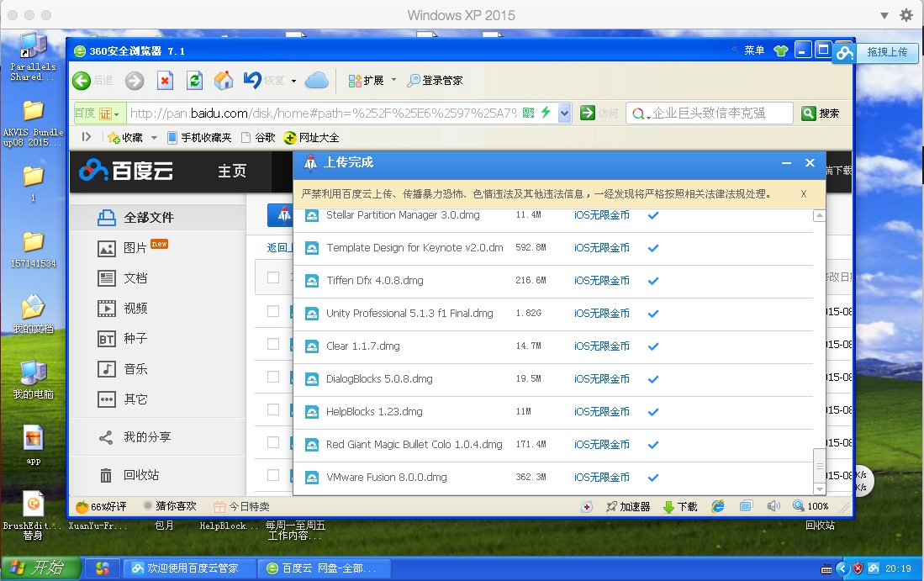The width and height of the screenshot is (924, 581).
Task: Switch to 主页 tab in Baidu Cloud header
Action: point(232,172)
